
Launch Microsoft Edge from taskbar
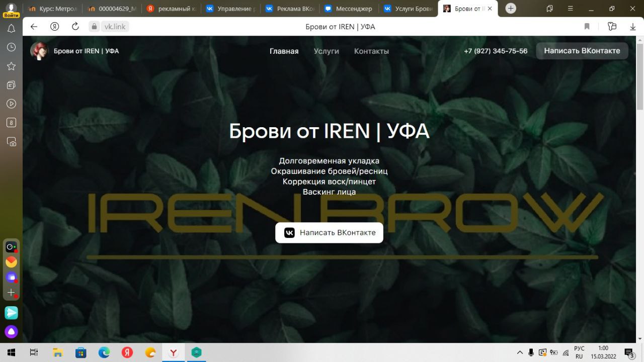tap(104, 353)
